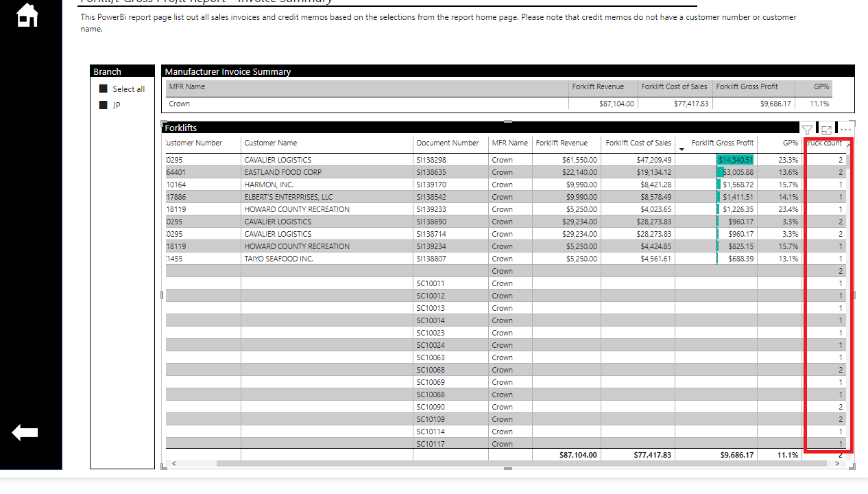Click MFR Name header in Manufacturer Invoice Summary
The width and height of the screenshot is (868, 494).
click(x=187, y=86)
